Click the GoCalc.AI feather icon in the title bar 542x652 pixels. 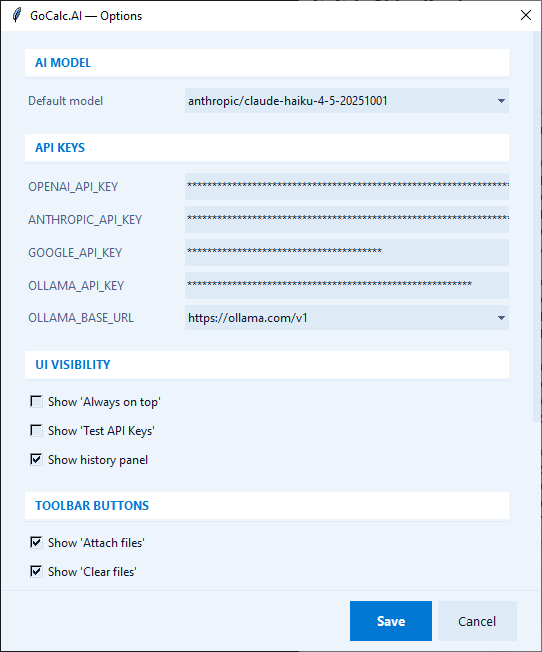17,15
